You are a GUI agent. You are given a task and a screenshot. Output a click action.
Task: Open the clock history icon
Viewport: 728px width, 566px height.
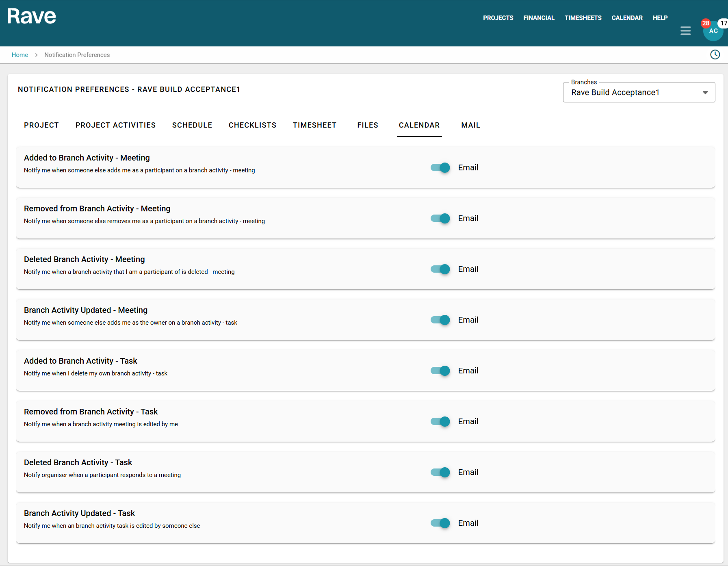[715, 54]
